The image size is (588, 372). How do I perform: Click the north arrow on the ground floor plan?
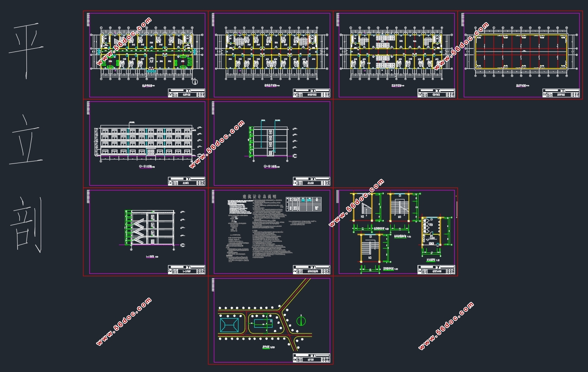tap(195, 82)
